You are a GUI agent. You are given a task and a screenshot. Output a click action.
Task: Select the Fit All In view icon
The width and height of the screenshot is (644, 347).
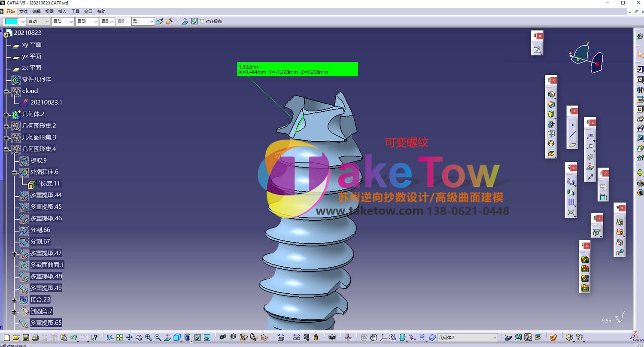[120, 338]
